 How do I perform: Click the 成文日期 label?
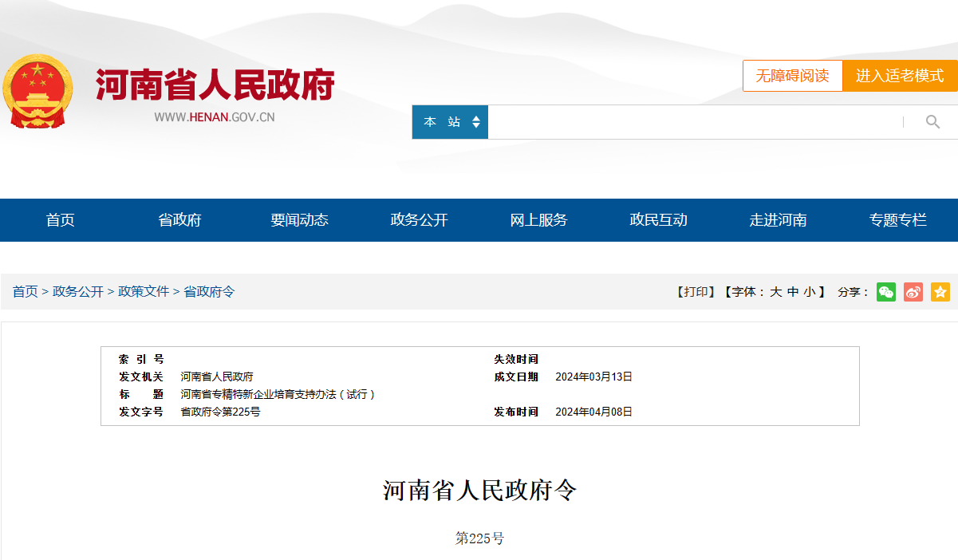click(516, 377)
